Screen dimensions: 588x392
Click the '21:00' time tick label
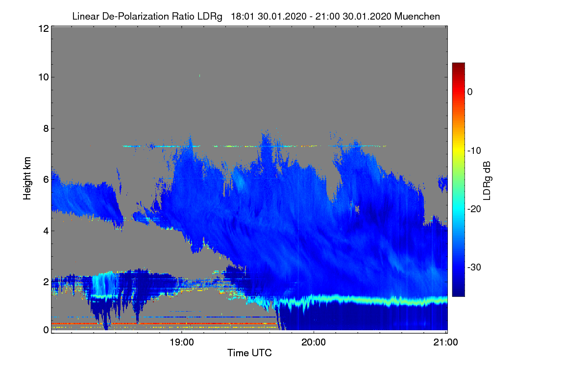pos(446,343)
